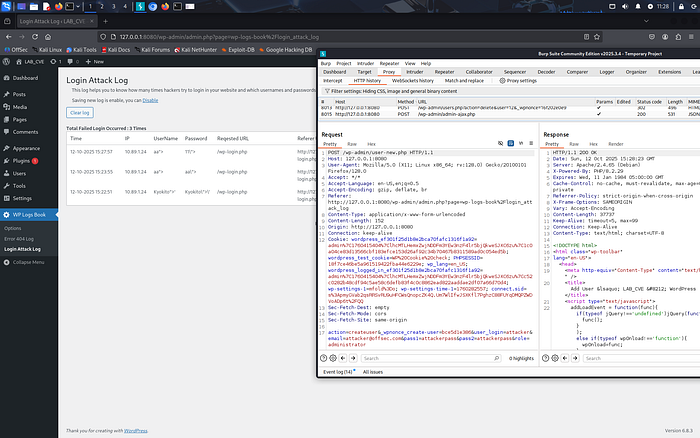
Task: Toggle reader view in the address bar
Action: tap(586, 37)
